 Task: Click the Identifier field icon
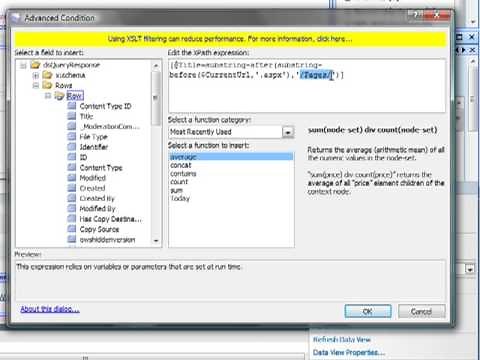pos(72,147)
